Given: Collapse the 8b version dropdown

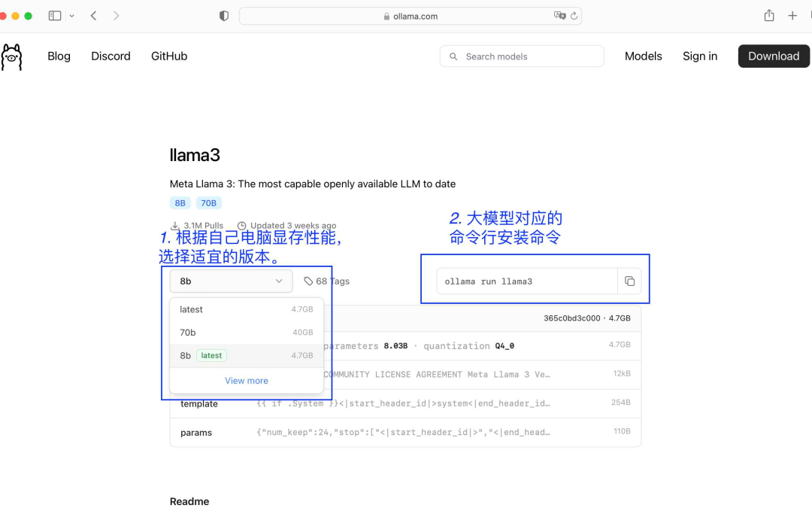Looking at the screenshot, I should coord(231,281).
